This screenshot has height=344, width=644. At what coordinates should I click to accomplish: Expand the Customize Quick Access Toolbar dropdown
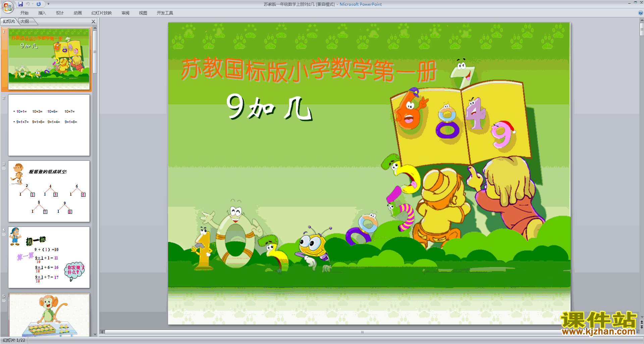coord(48,4)
